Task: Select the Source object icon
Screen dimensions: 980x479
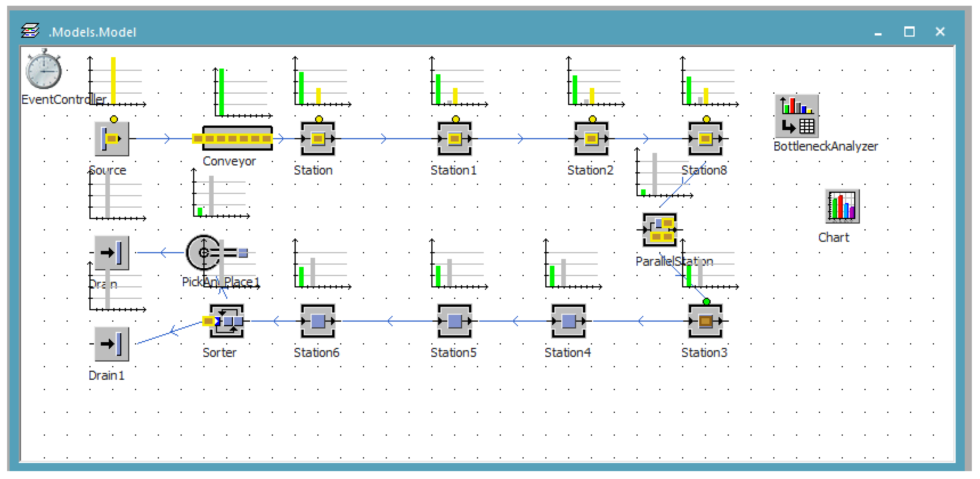Action: pyautogui.click(x=112, y=139)
